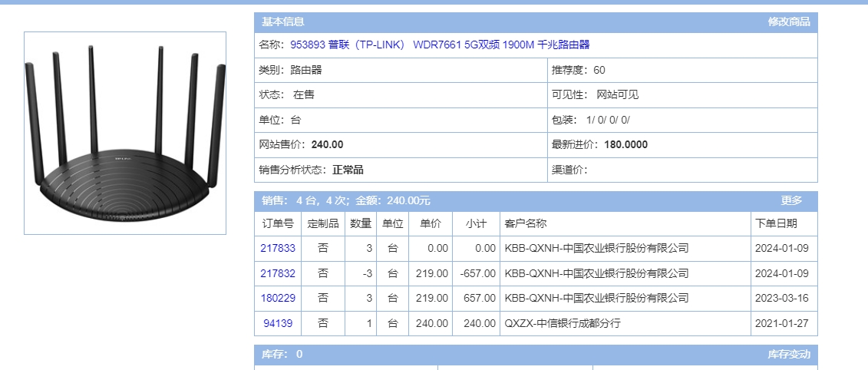868x370 pixels.
Task: Select the 单位 column header in sales table
Action: [x=392, y=224]
